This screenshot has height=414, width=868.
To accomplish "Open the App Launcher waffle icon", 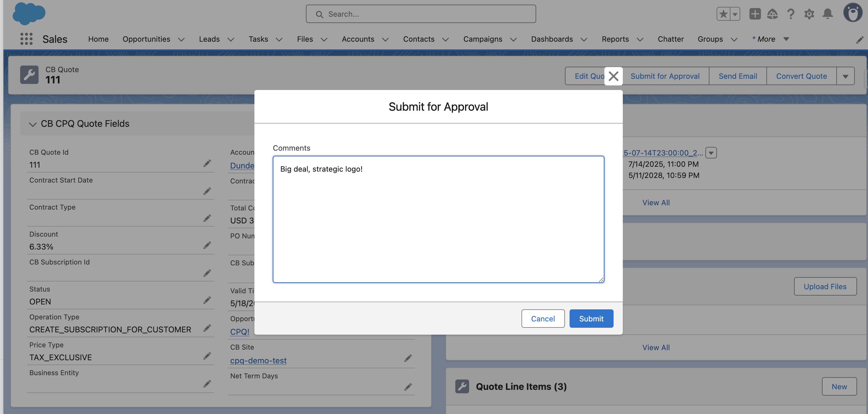I will coord(26,39).
